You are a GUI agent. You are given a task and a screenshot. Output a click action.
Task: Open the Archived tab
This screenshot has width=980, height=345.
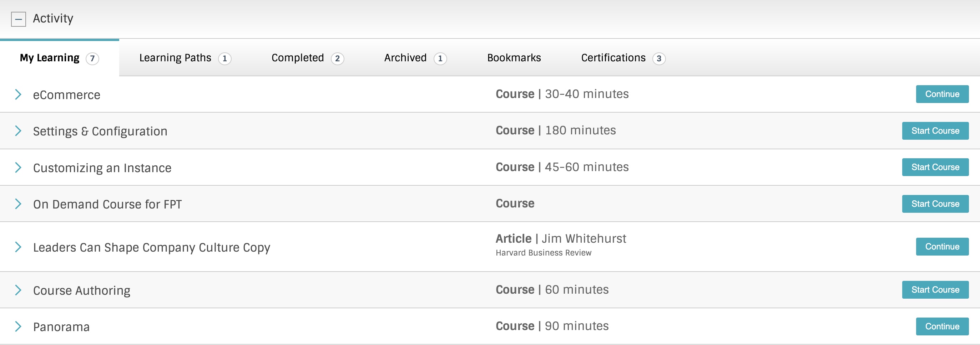pos(415,58)
